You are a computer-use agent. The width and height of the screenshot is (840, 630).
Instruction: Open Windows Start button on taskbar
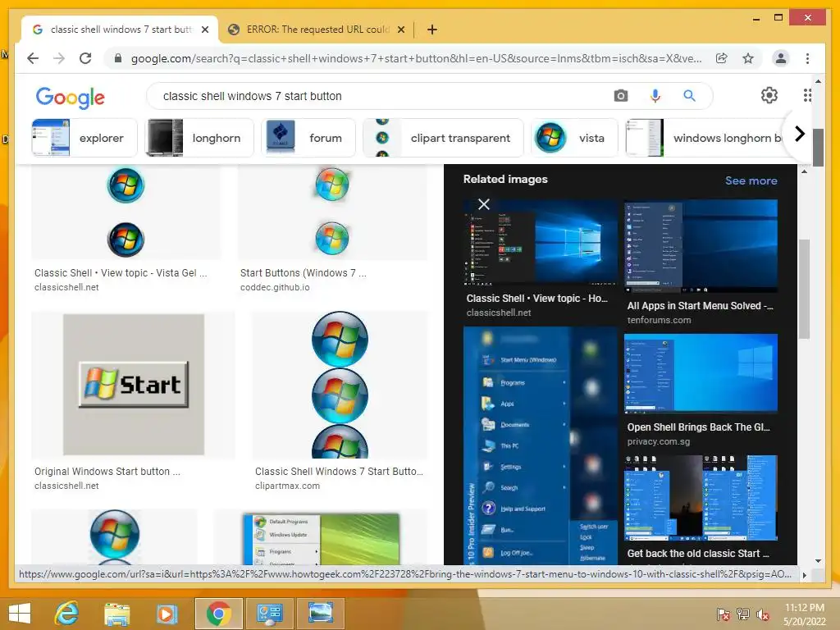coord(20,614)
